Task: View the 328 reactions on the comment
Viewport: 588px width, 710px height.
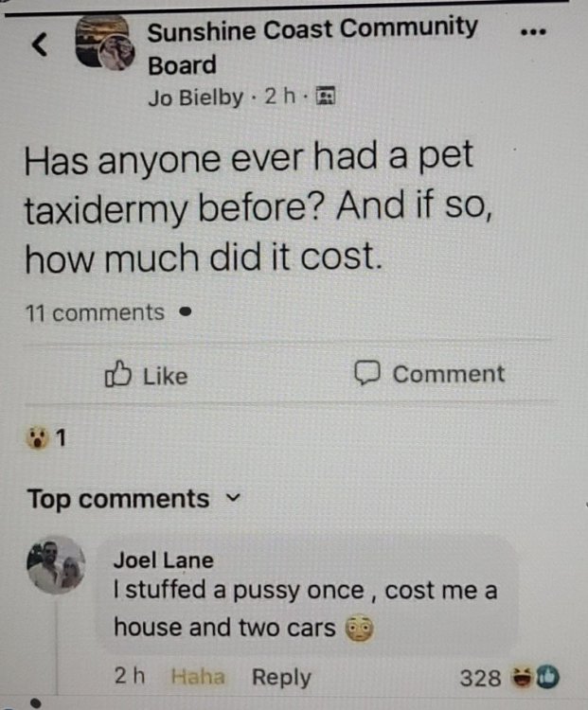Action: tap(480, 678)
